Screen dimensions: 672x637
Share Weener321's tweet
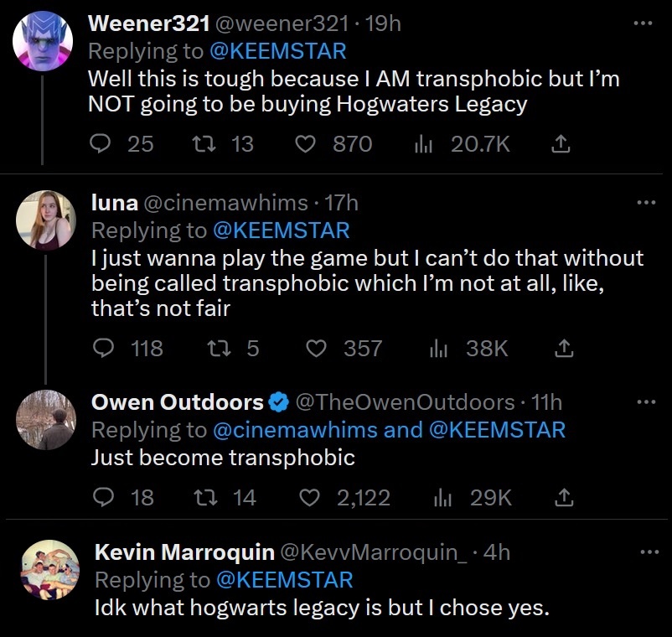click(x=561, y=144)
